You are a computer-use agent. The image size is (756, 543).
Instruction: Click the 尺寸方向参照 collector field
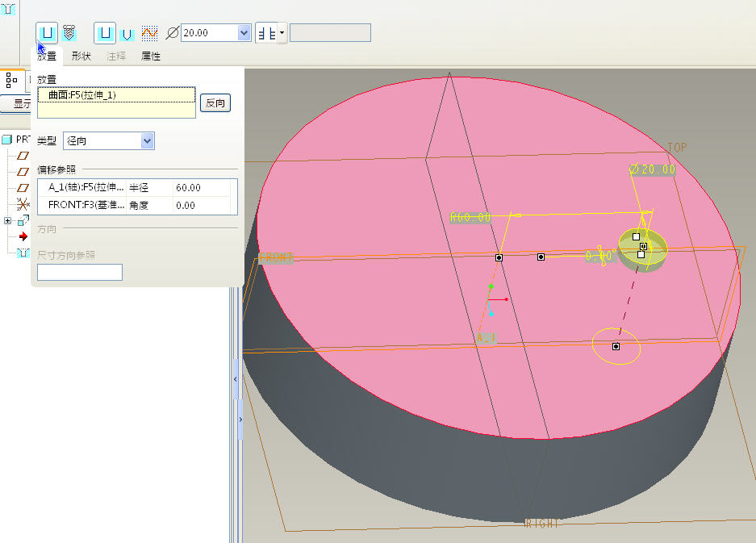click(x=80, y=272)
